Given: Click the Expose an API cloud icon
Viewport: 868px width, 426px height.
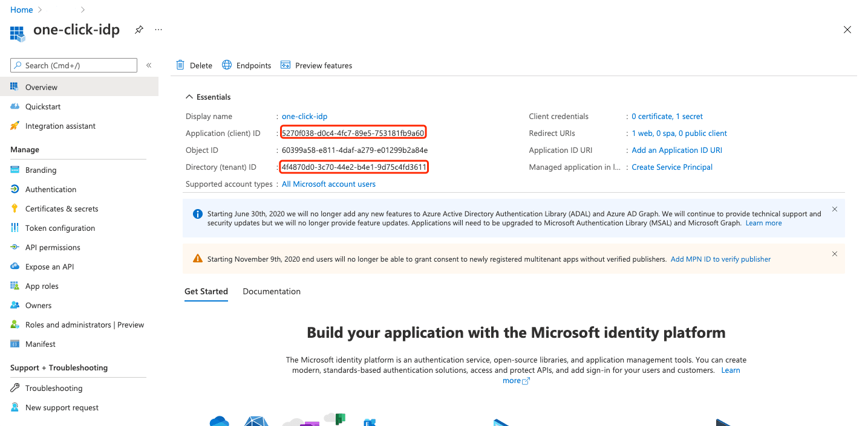Looking at the screenshot, I should pyautogui.click(x=15, y=266).
